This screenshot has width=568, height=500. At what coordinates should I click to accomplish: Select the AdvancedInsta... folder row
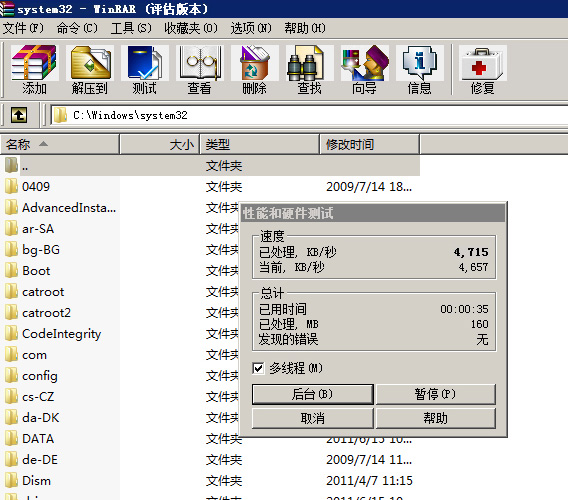point(60,208)
